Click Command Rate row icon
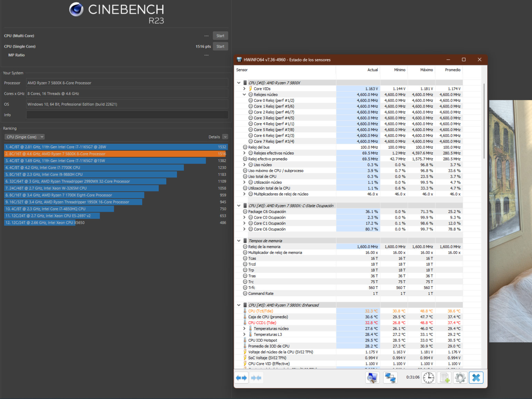 click(x=245, y=293)
